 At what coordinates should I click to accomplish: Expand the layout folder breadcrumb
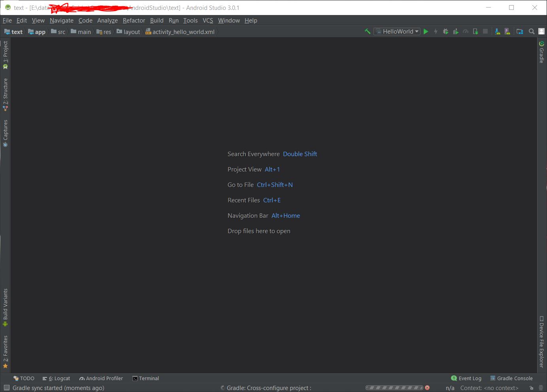[128, 32]
